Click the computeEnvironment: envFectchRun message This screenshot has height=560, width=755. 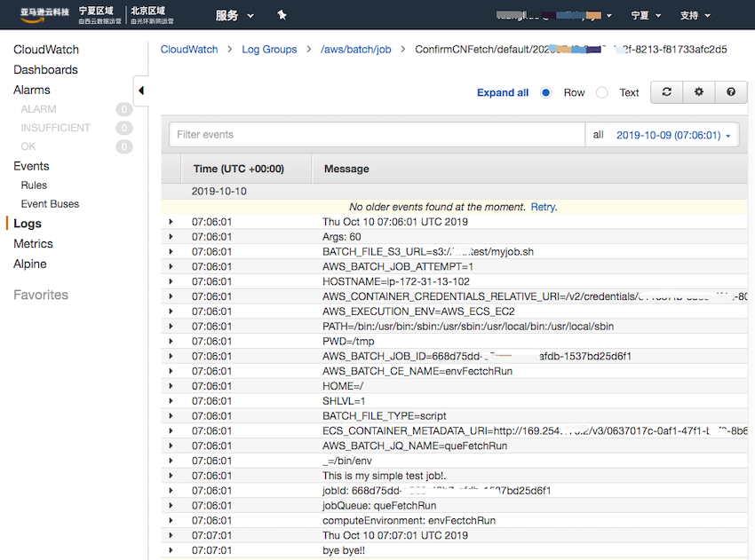pyautogui.click(x=409, y=520)
